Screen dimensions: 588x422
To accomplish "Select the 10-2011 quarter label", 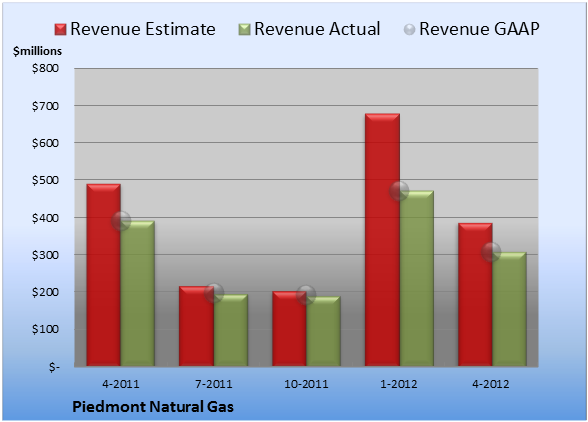I will (306, 384).
